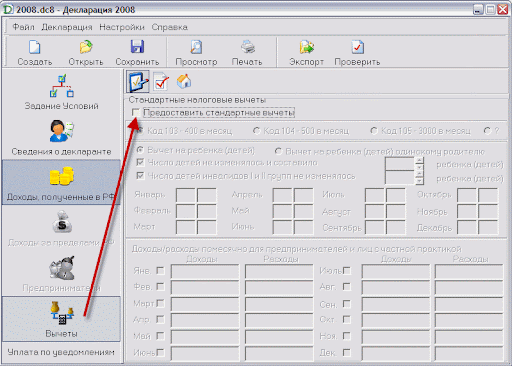This screenshot has height=366, width=512.
Task: Select deduction for single parent radio
Action: click(278, 152)
